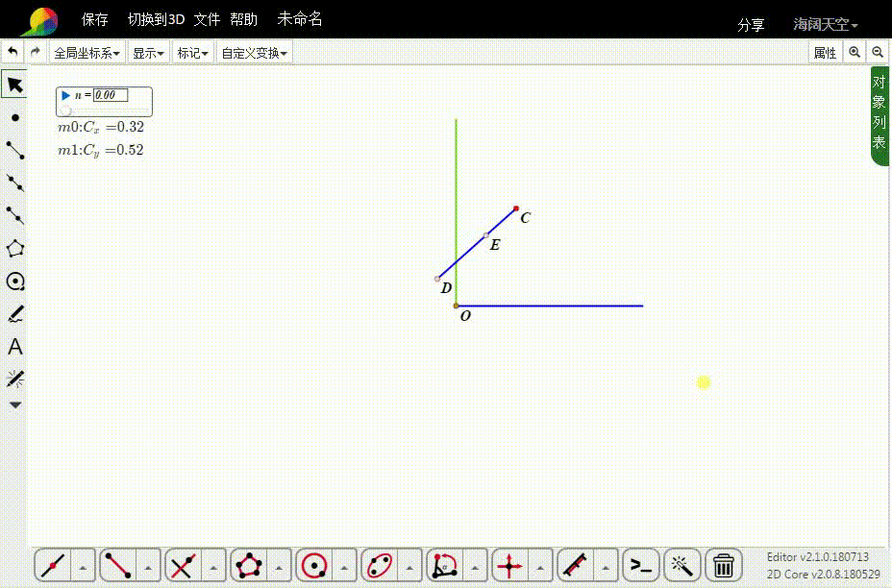The image size is (892, 588).
Task: Click 保存 in the top menu
Action: pyautogui.click(x=94, y=19)
